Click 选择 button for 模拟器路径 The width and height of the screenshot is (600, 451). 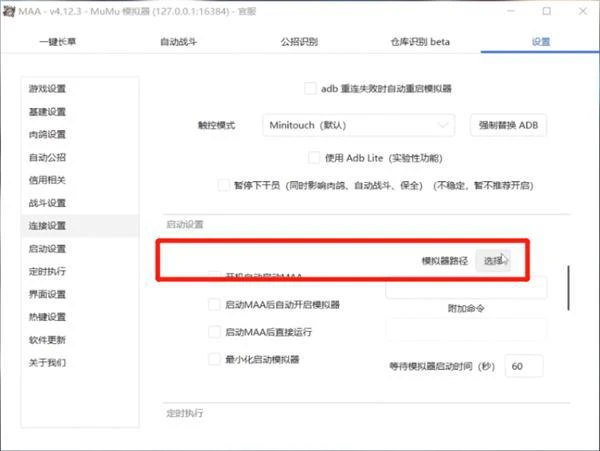click(x=493, y=261)
